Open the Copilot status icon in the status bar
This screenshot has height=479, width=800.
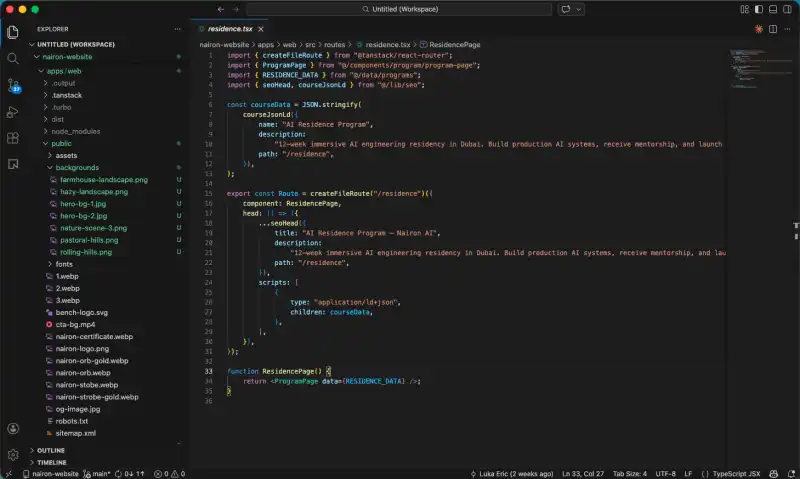(x=773, y=474)
